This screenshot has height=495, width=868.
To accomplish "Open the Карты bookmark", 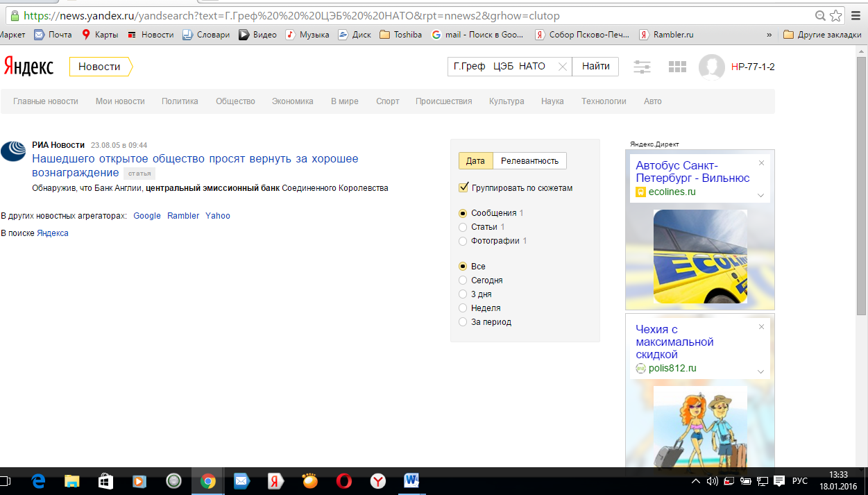I will pyautogui.click(x=99, y=35).
